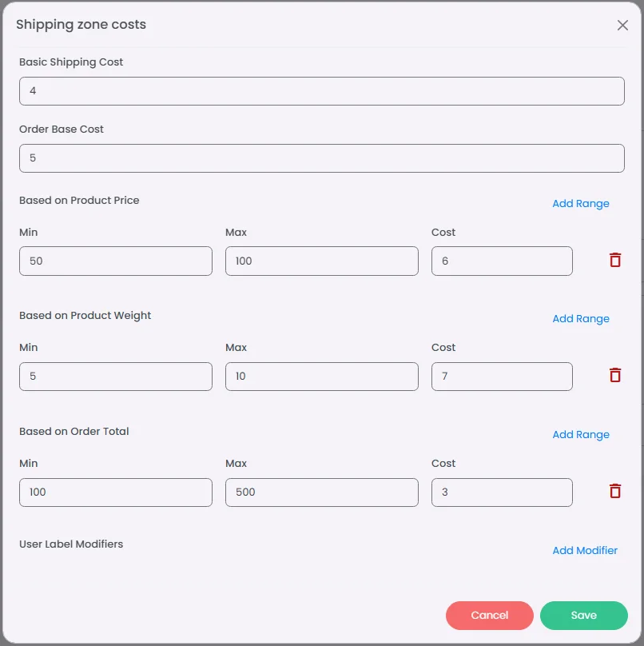Click the Product Price Cost field

coord(502,261)
